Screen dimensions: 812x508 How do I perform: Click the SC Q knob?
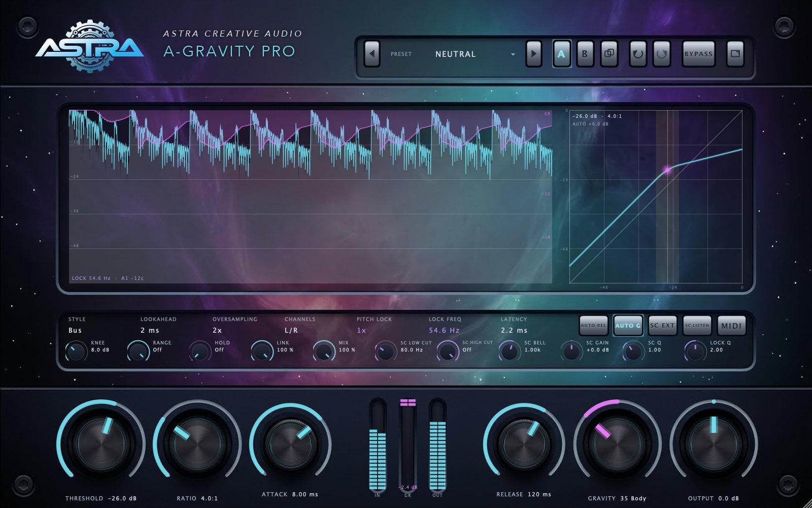click(633, 351)
